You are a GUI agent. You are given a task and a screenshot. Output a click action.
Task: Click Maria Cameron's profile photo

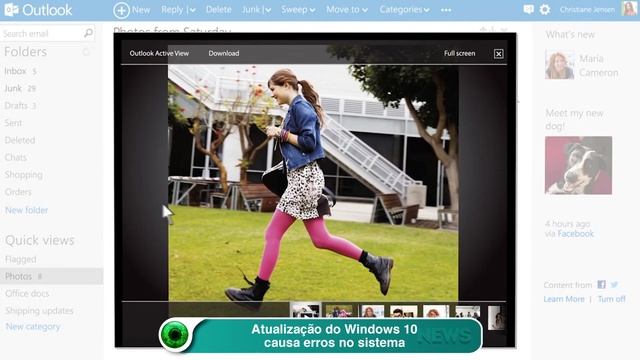pos(560,64)
